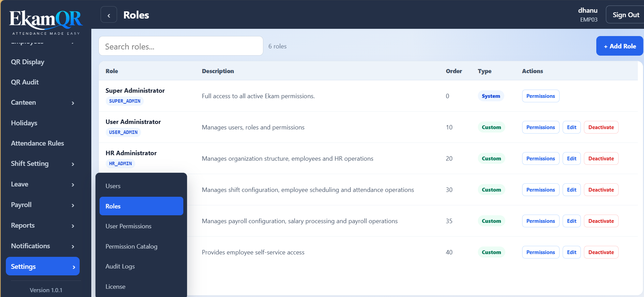This screenshot has width=644, height=297.
Task: Click the Add Role button
Action: [x=620, y=46]
